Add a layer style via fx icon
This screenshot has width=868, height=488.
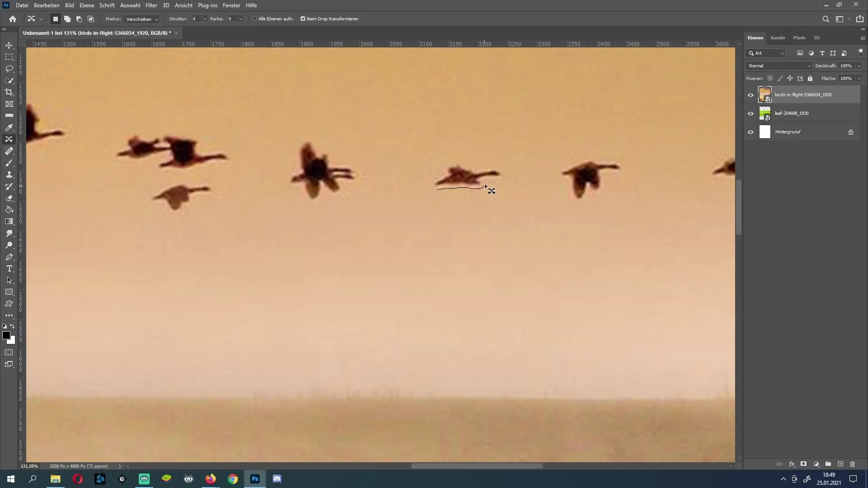pyautogui.click(x=792, y=464)
